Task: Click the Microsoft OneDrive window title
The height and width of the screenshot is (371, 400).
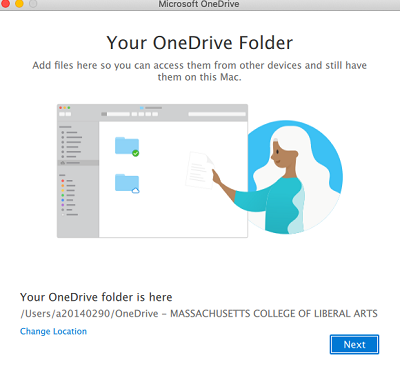Action: tap(199, 4)
